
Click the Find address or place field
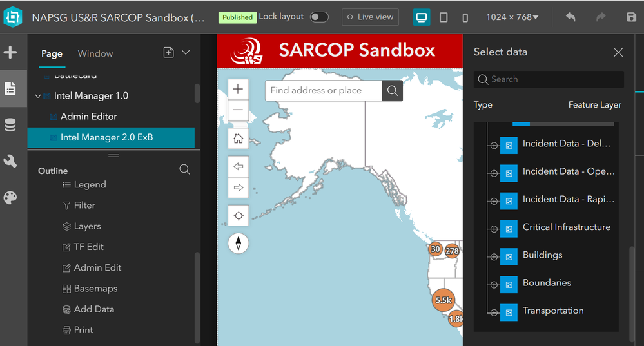[x=324, y=91]
